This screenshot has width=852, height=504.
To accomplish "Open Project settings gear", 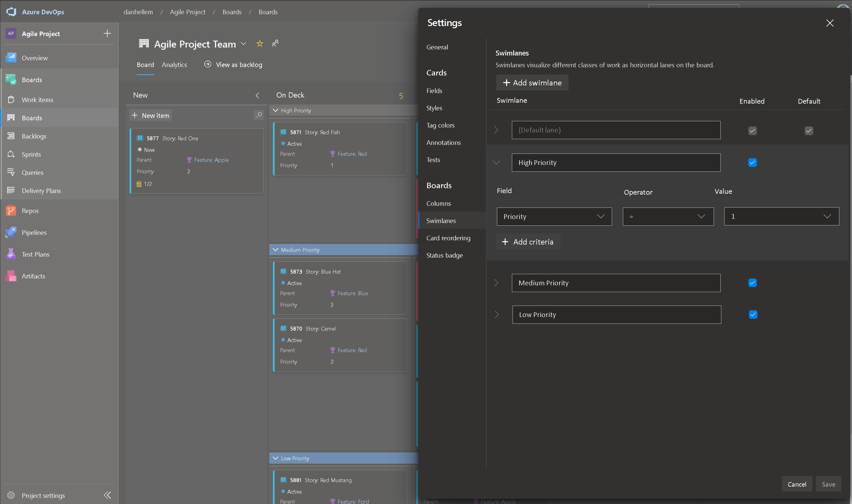I will click(x=11, y=495).
